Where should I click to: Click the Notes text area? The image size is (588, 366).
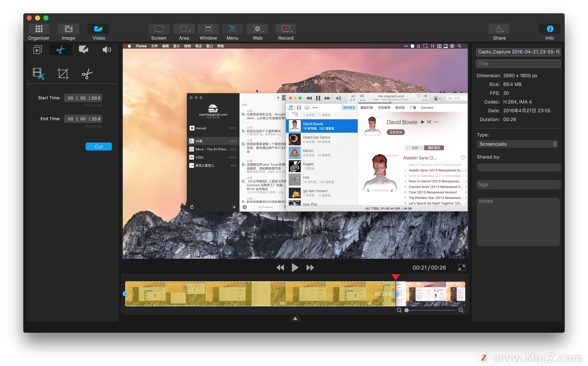point(518,222)
